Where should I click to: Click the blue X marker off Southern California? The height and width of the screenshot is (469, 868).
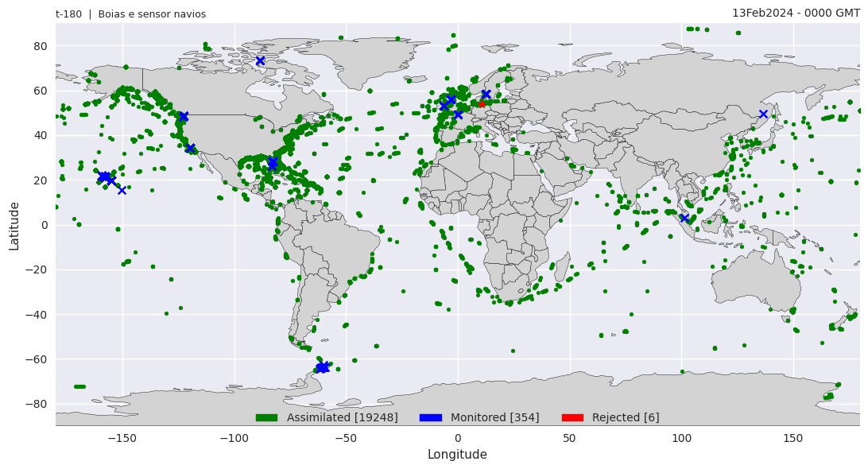tap(190, 149)
